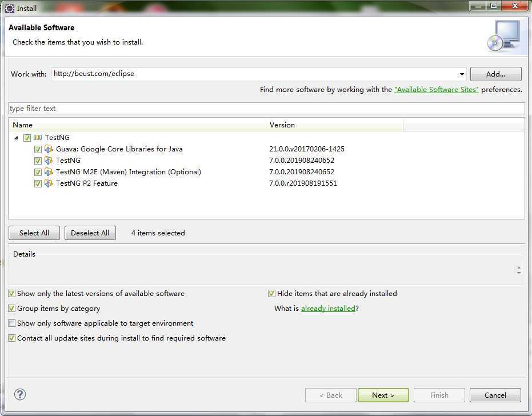Open the Available Software Sites link
The height and width of the screenshot is (416, 532).
pyautogui.click(x=437, y=90)
